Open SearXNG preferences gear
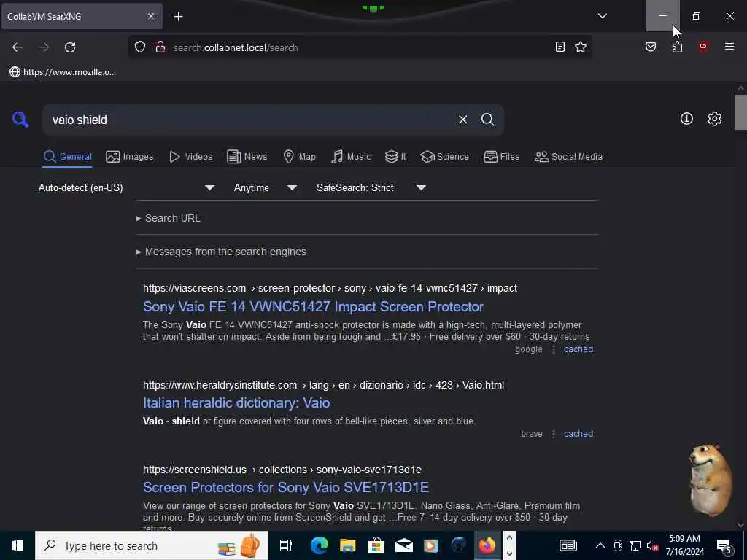Screen dimensions: 747x560 (714, 119)
